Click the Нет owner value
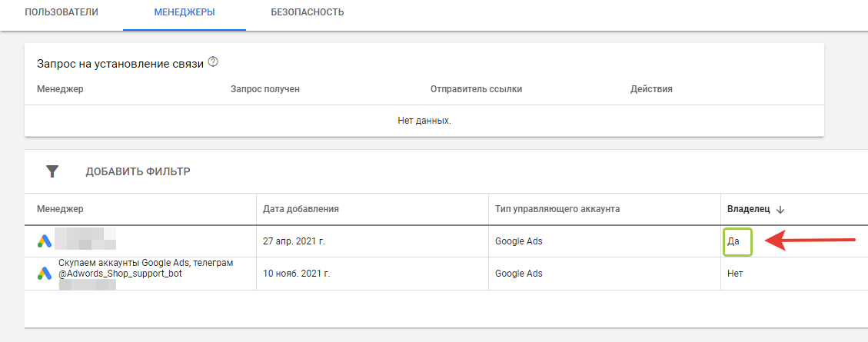 [x=735, y=274]
